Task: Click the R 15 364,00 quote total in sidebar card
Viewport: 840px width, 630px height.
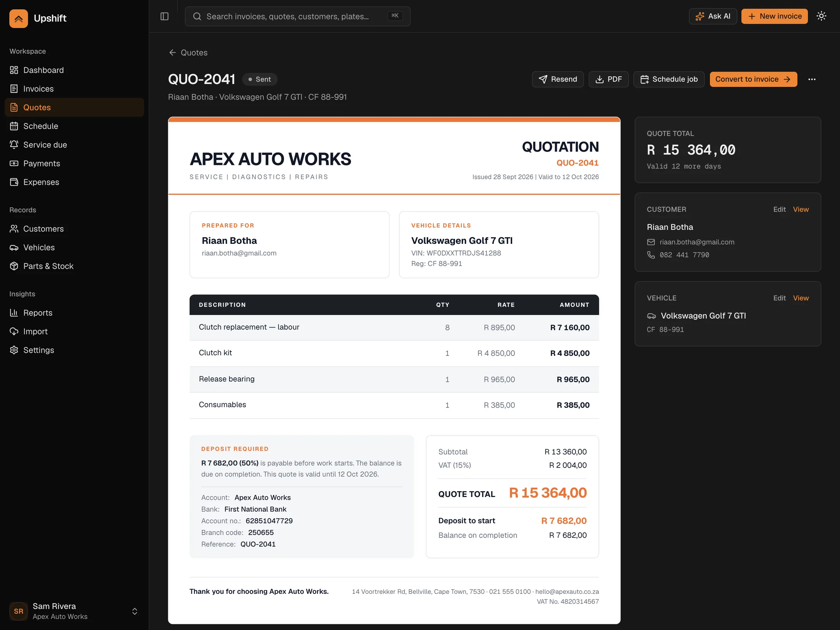Action: [691, 150]
